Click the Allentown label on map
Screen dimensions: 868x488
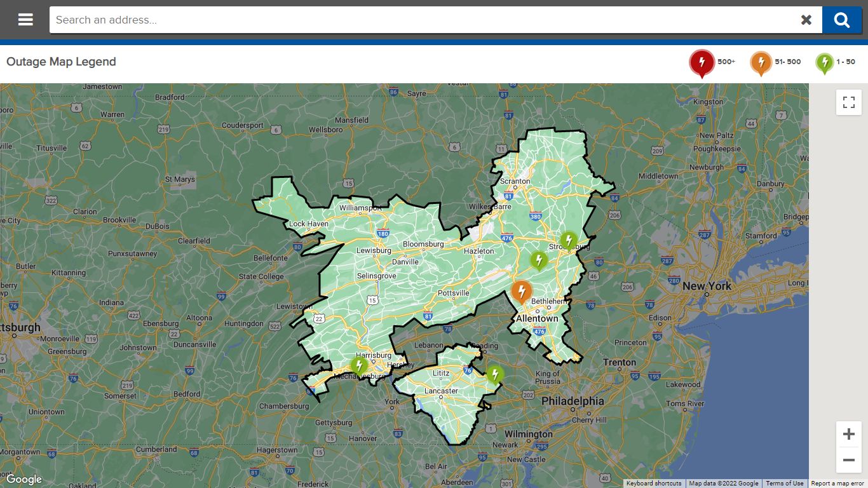tap(537, 318)
